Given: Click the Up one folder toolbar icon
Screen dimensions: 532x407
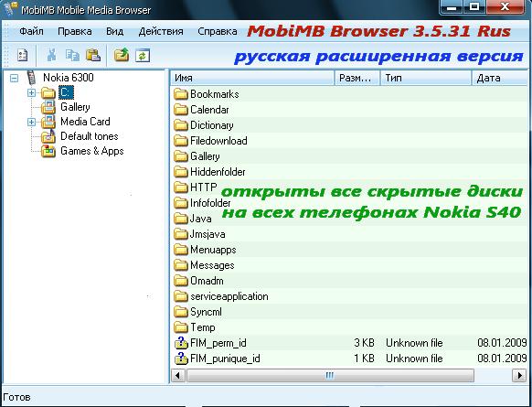Looking at the screenshot, I should tap(122, 55).
